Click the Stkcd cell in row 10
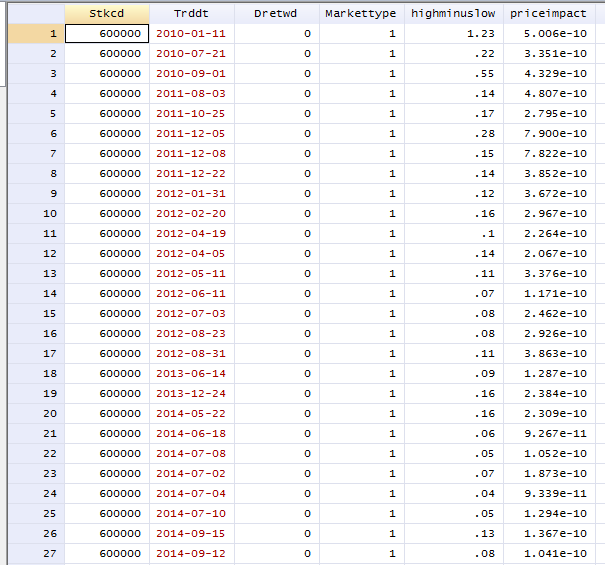This screenshot has width=605, height=565. tap(107, 214)
